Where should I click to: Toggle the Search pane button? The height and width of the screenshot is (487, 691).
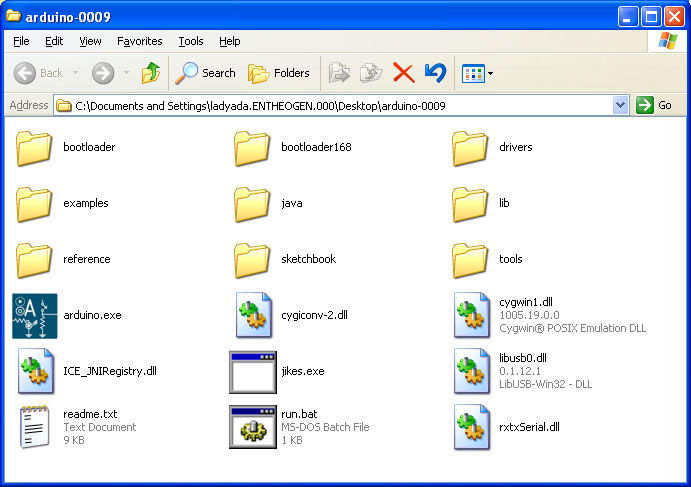point(206,73)
